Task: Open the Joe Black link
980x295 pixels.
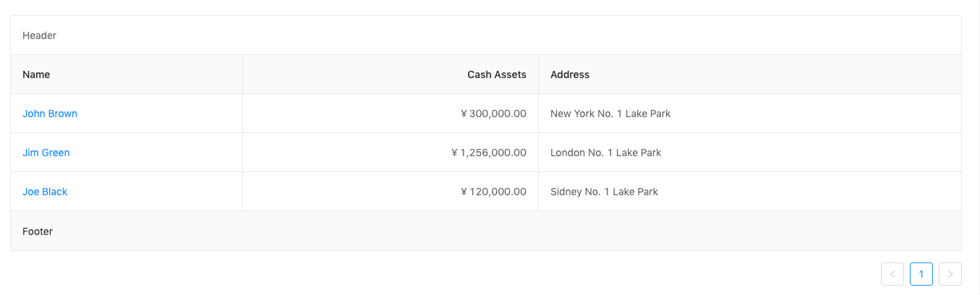Action: point(45,192)
